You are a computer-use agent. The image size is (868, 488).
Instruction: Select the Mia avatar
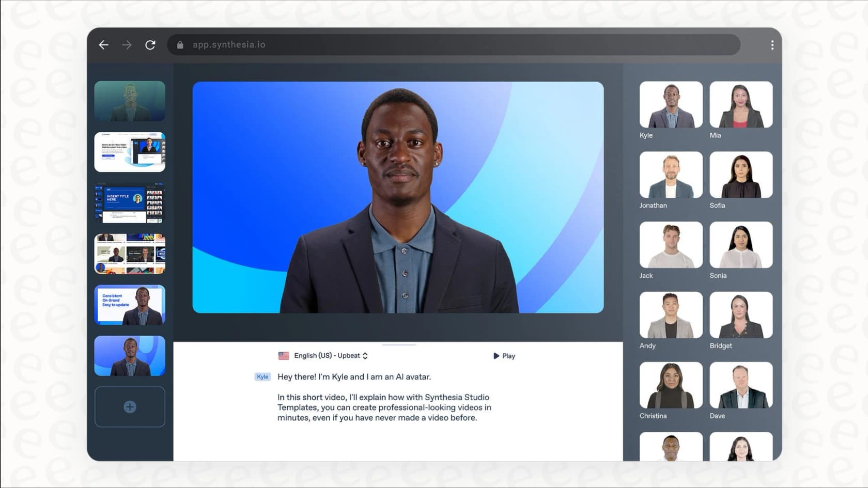(x=741, y=105)
